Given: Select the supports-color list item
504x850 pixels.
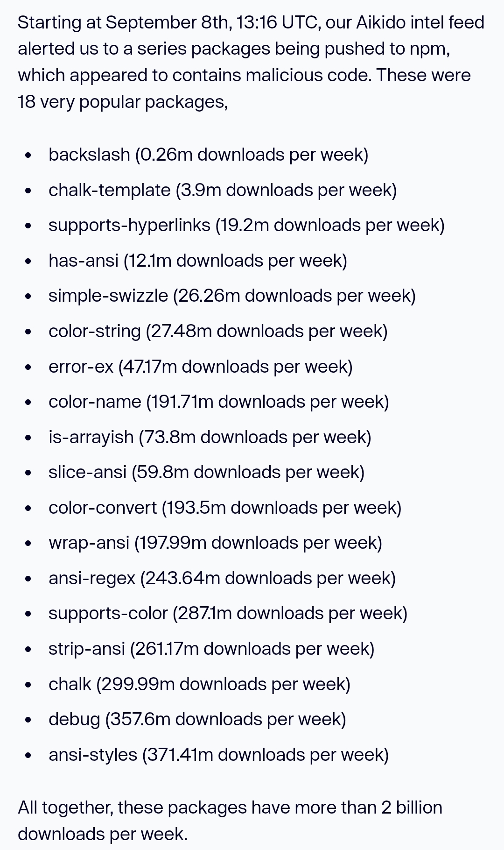Looking at the screenshot, I should pyautogui.click(x=228, y=613).
